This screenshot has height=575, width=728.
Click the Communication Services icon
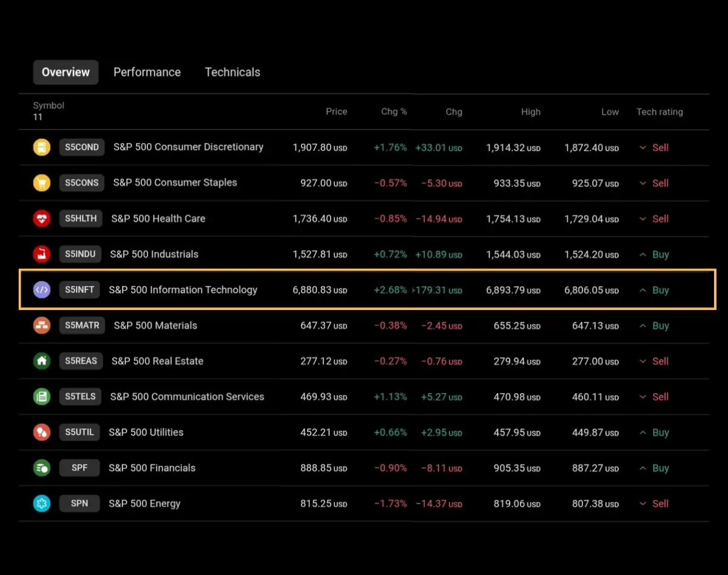point(42,397)
